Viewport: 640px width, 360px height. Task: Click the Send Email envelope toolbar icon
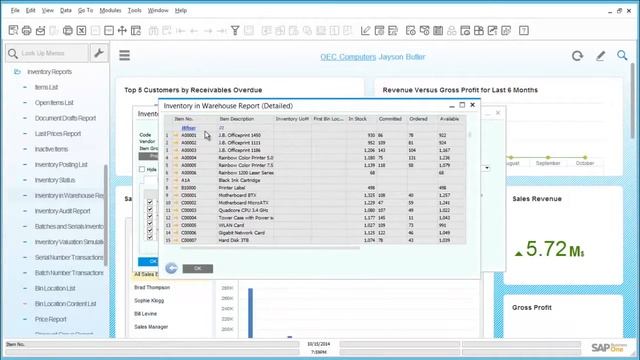(x=40, y=30)
